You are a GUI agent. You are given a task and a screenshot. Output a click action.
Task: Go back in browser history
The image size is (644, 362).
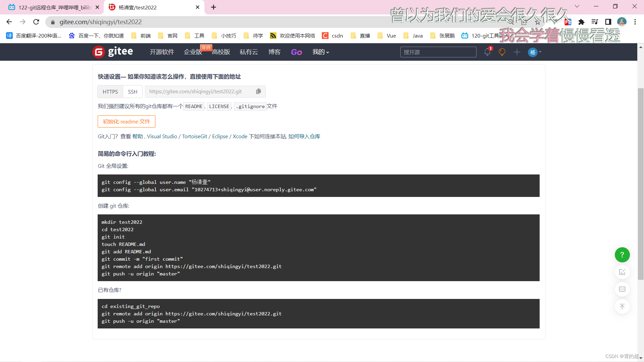click(x=9, y=22)
